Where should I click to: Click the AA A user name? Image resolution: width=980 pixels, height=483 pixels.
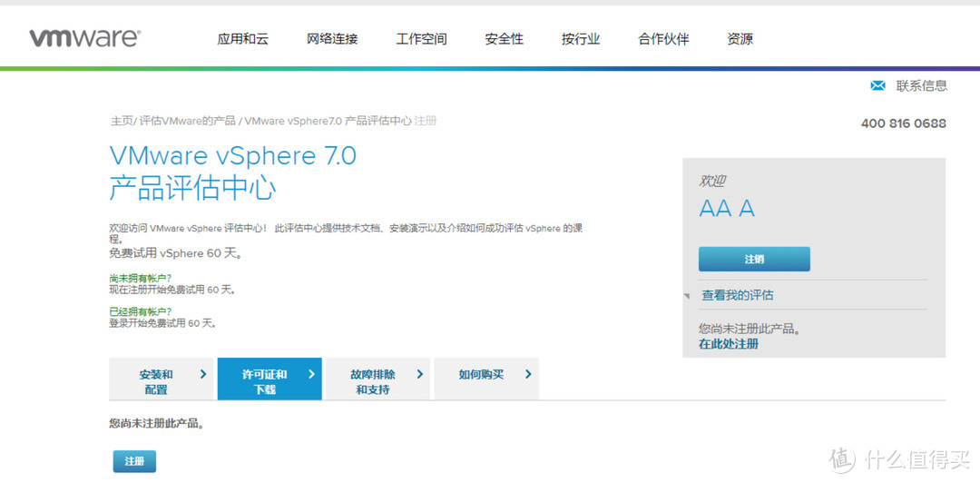tap(727, 209)
